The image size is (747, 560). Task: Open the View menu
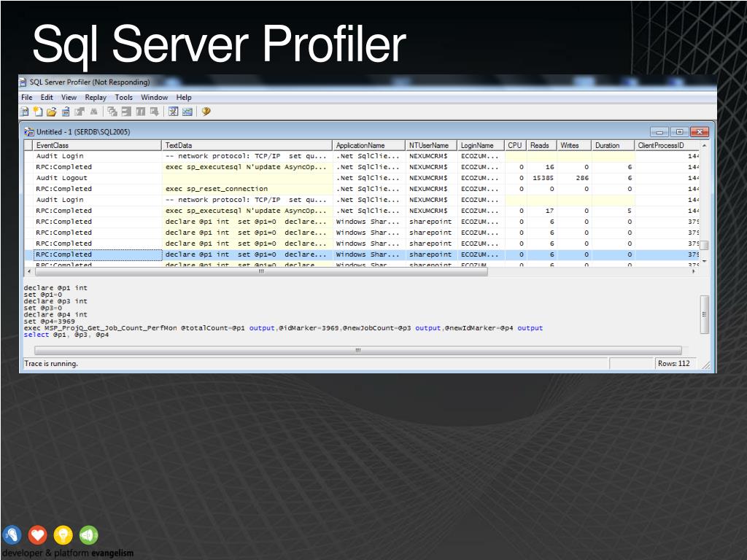[69, 97]
